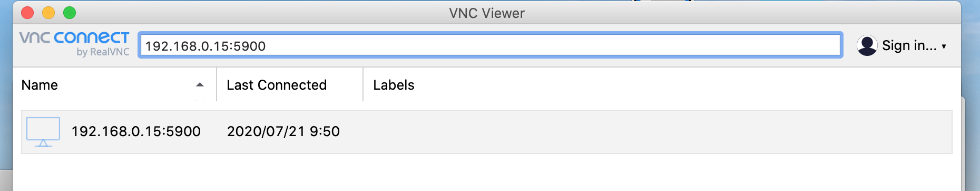Image resolution: width=980 pixels, height=191 pixels.
Task: Select the 192.168.0.15:5900 connection name
Action: click(x=136, y=131)
